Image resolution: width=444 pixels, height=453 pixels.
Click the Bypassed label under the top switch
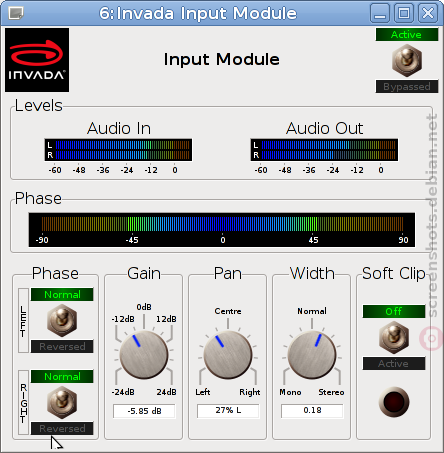coord(407,87)
